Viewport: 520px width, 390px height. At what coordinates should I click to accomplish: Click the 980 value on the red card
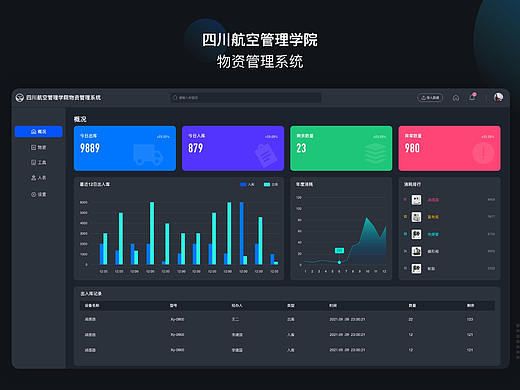(x=412, y=148)
